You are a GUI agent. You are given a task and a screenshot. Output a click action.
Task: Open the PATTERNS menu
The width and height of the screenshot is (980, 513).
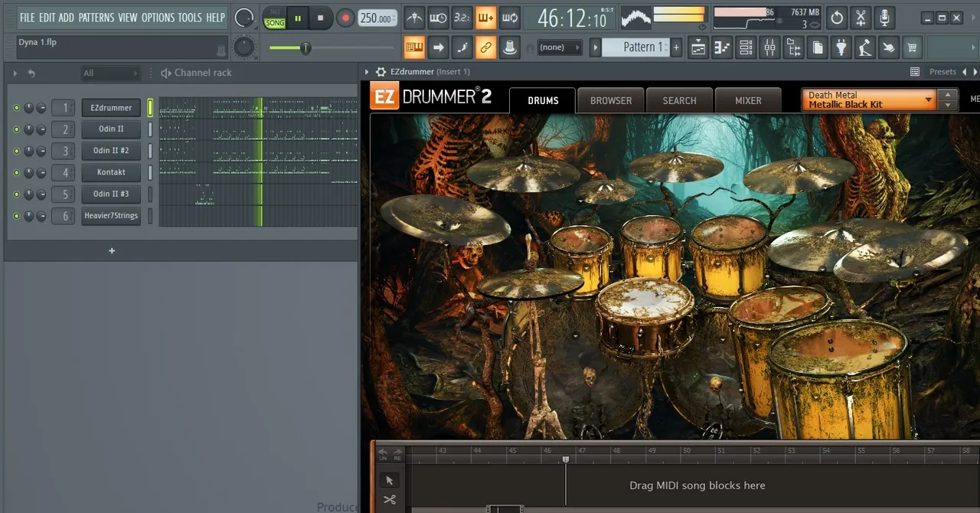click(x=96, y=17)
